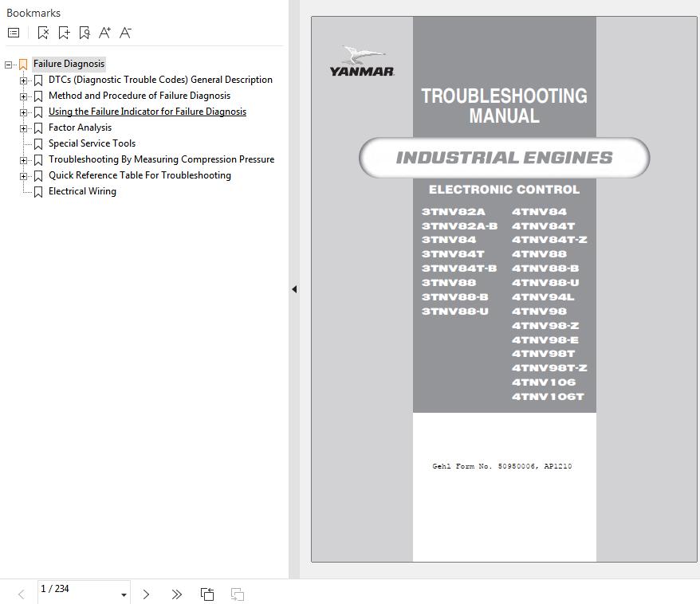This screenshot has height=604, width=700.
Task: Click bookmark icon beside Using the Failure Indicator
Action: [38, 112]
